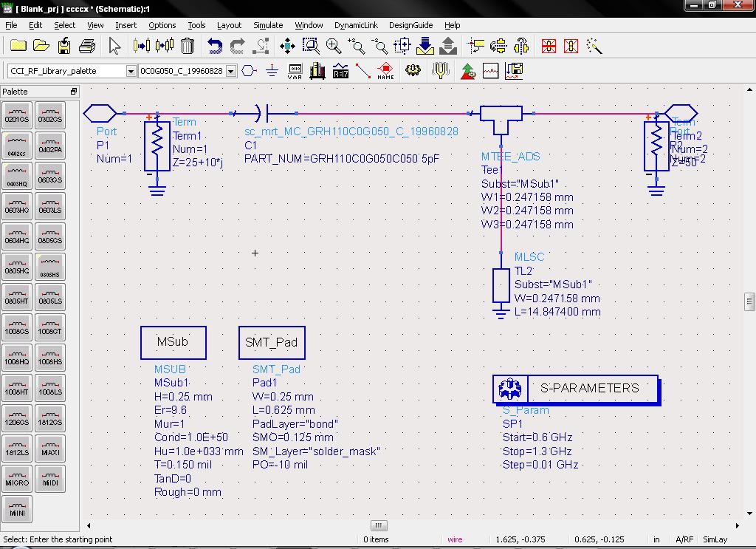The image size is (756, 549).
Task: Click the Deactivate or Activate component icon
Action: pyautogui.click(x=549, y=46)
